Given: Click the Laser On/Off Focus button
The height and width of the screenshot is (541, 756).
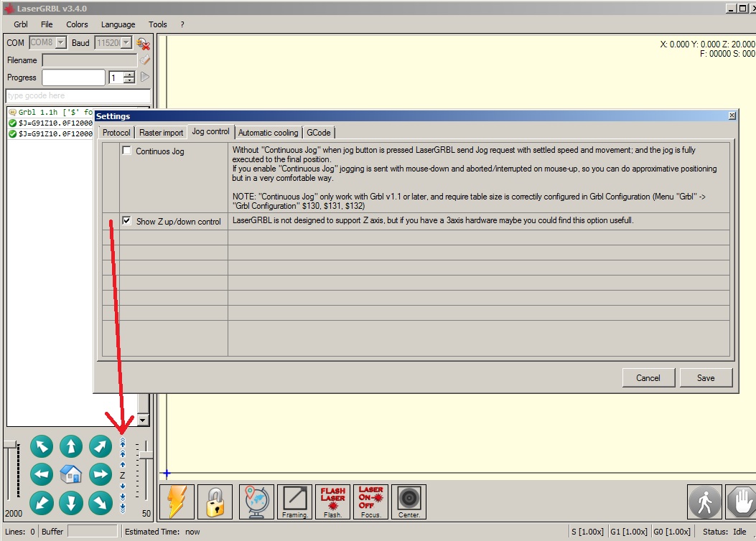Looking at the screenshot, I should tap(370, 502).
